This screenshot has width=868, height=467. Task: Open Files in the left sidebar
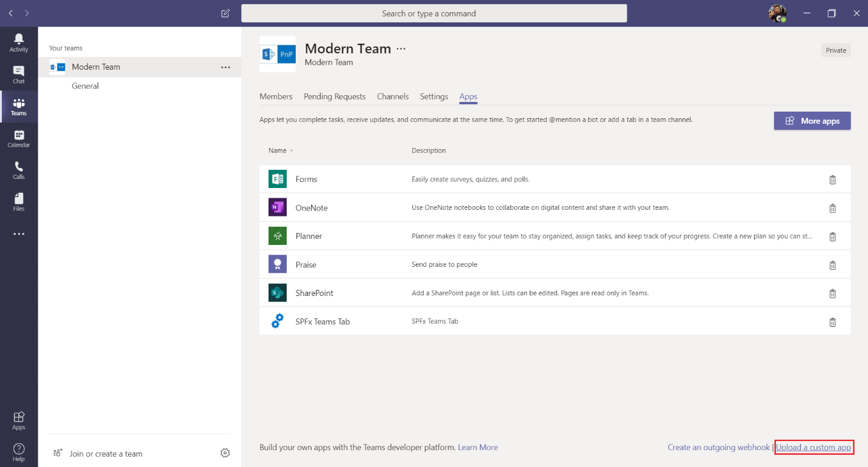[x=19, y=202]
